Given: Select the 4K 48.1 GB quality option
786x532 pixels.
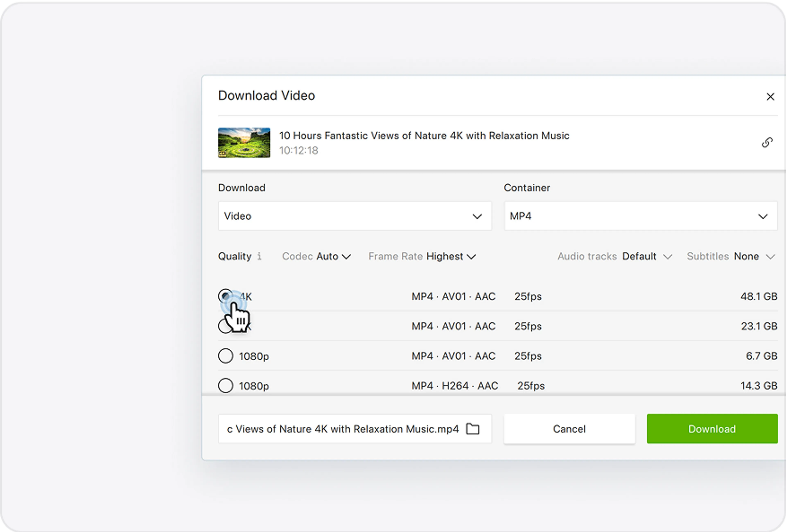Looking at the screenshot, I should tap(225, 296).
